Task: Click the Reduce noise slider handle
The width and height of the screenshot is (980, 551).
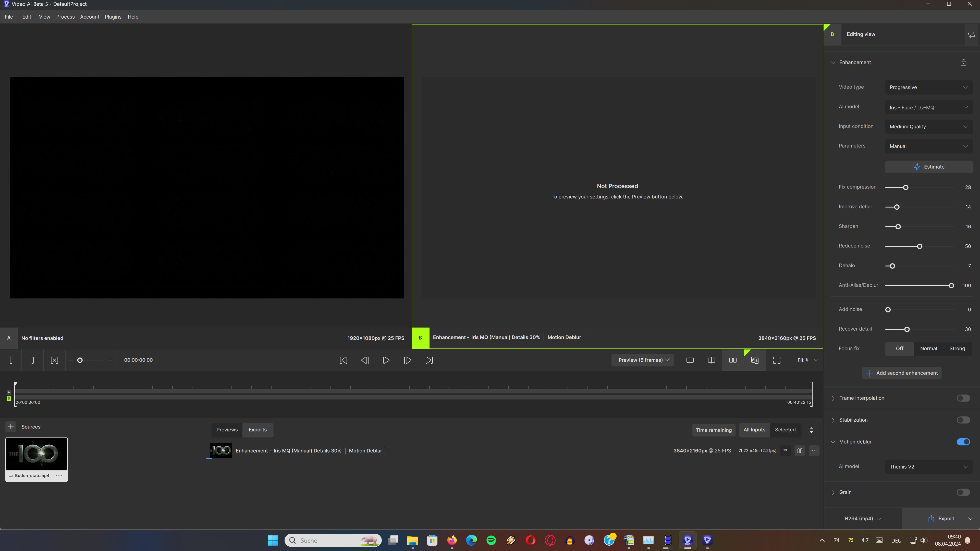Action: [x=920, y=246]
